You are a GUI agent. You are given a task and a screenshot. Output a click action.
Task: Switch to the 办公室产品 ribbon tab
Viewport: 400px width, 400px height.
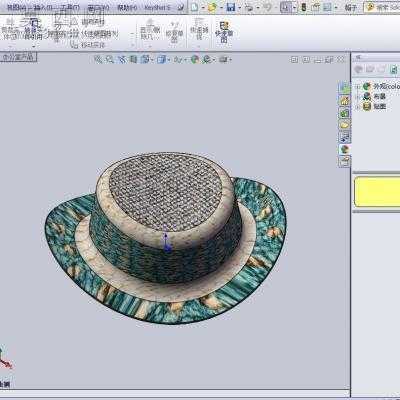(x=18, y=57)
